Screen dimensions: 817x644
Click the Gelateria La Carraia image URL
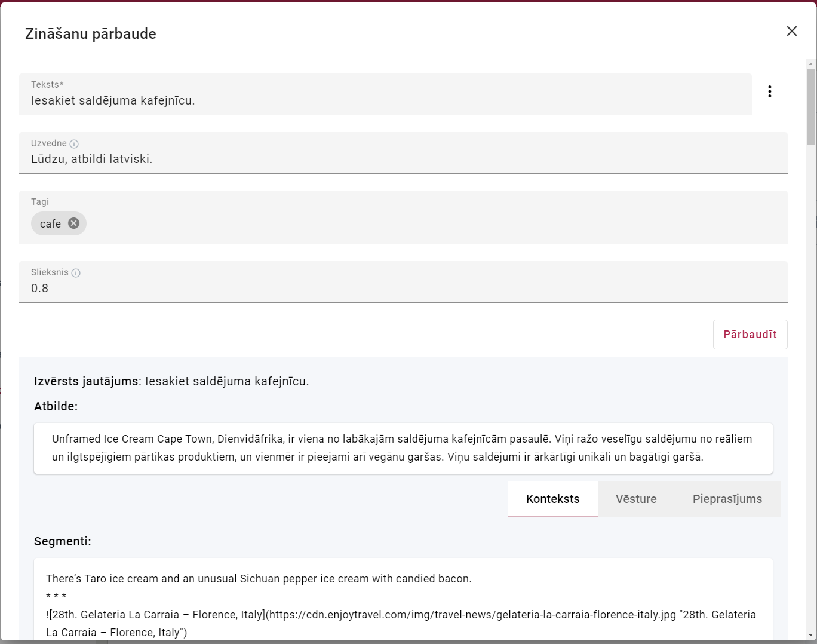pos(472,615)
